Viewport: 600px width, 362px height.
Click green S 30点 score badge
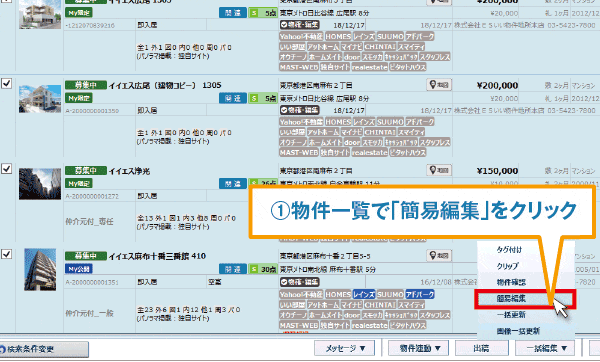[x=262, y=269]
